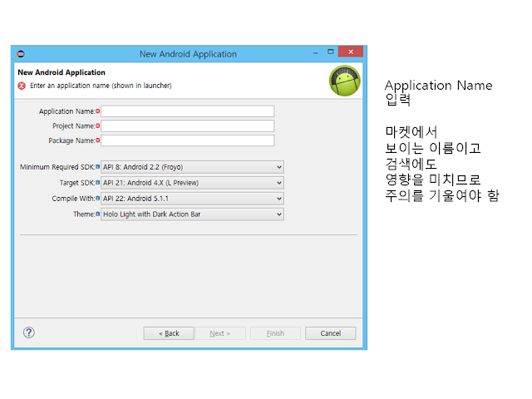Click the 'Package Name:' label
532x399 pixels.
coord(71,140)
